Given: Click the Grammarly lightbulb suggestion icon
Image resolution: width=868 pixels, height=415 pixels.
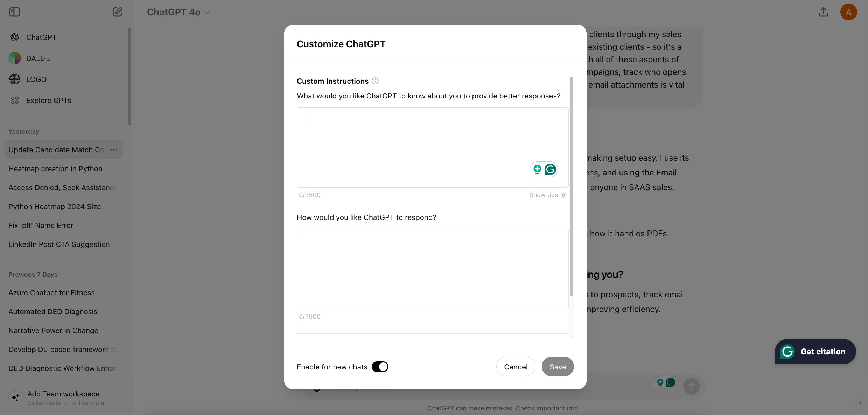Looking at the screenshot, I should click(x=537, y=170).
